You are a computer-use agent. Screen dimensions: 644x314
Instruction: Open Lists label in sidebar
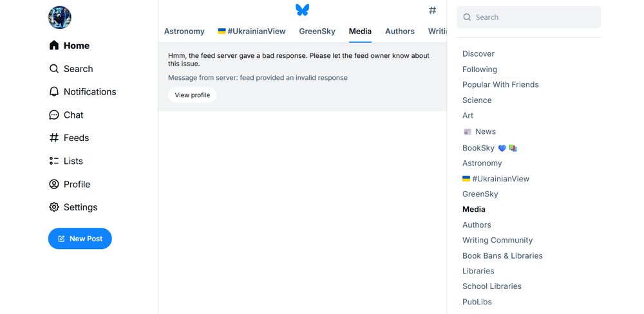[73, 161]
